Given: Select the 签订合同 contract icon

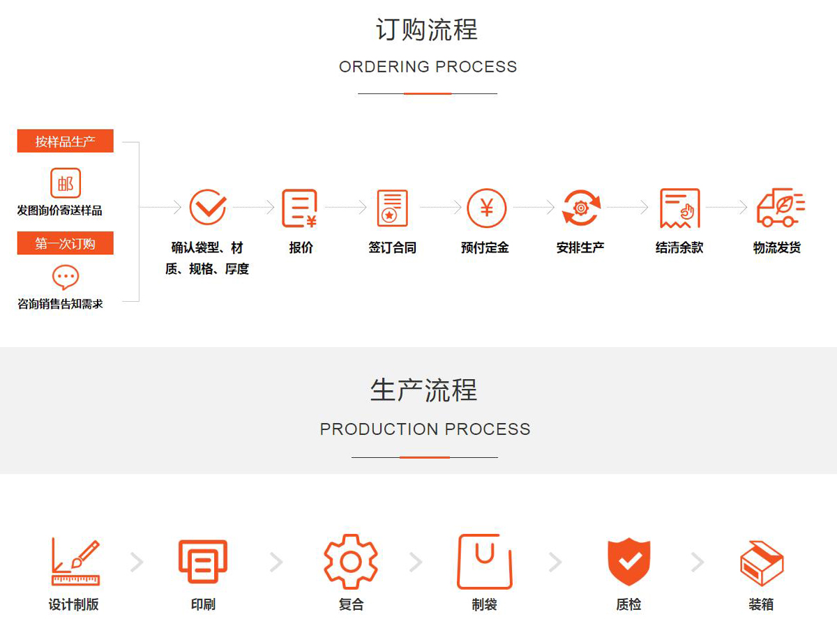Looking at the screenshot, I should [392, 208].
